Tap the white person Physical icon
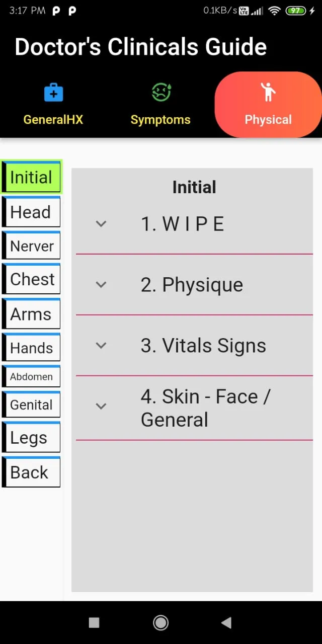The image size is (322, 644). point(268,92)
